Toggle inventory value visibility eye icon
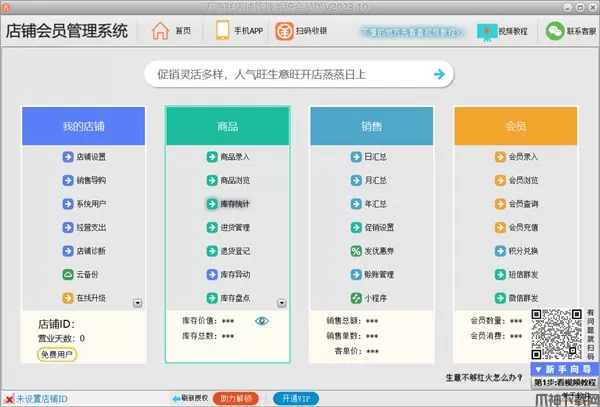600x407 pixels. click(x=261, y=320)
